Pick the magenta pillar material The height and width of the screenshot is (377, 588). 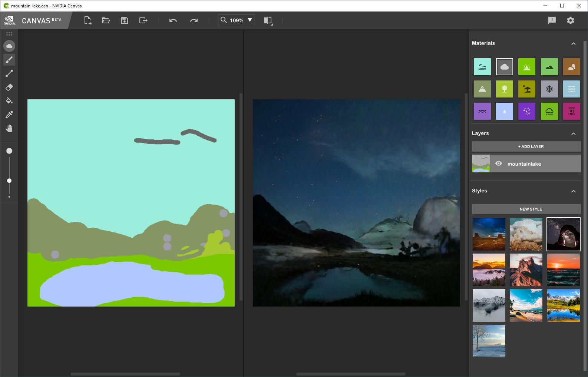click(572, 111)
